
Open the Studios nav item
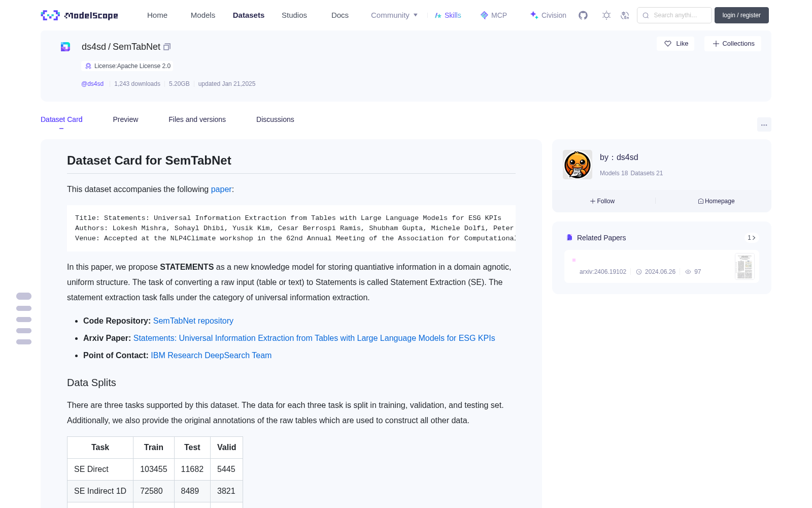[x=294, y=15]
